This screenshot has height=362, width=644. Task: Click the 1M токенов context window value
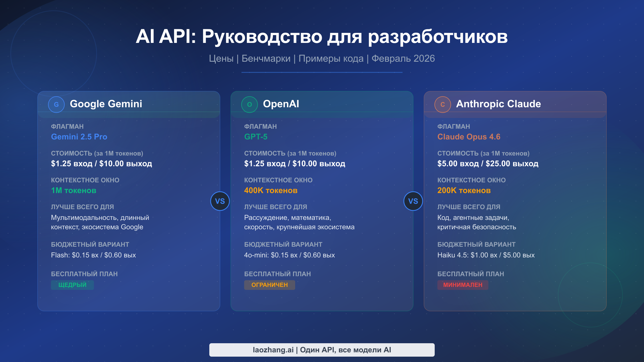coord(74,190)
